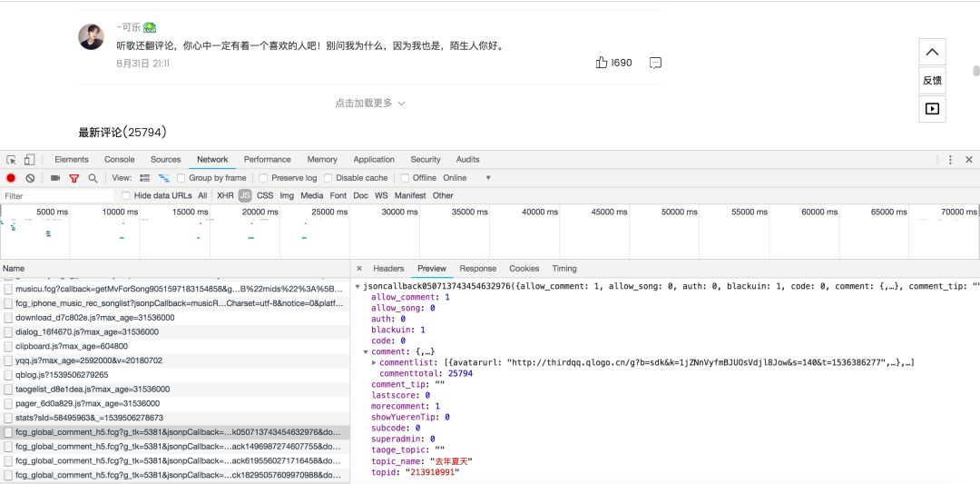Open DevTools more options menu
This screenshot has width=980, height=484.
pos(950,160)
